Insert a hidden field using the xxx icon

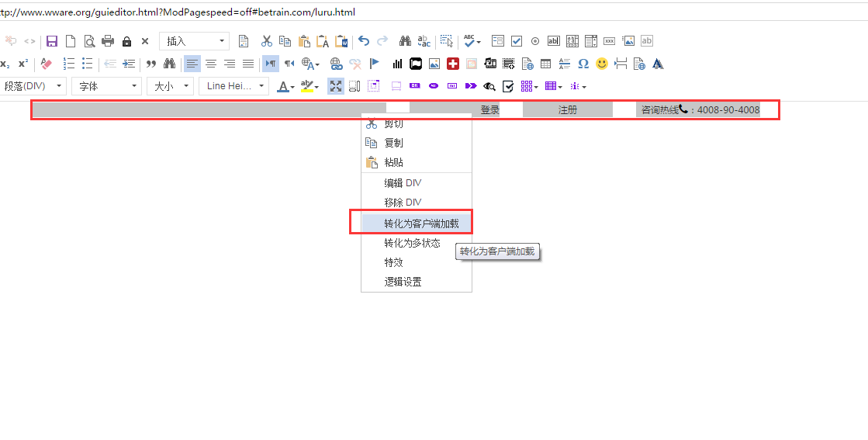pyautogui.click(x=610, y=41)
